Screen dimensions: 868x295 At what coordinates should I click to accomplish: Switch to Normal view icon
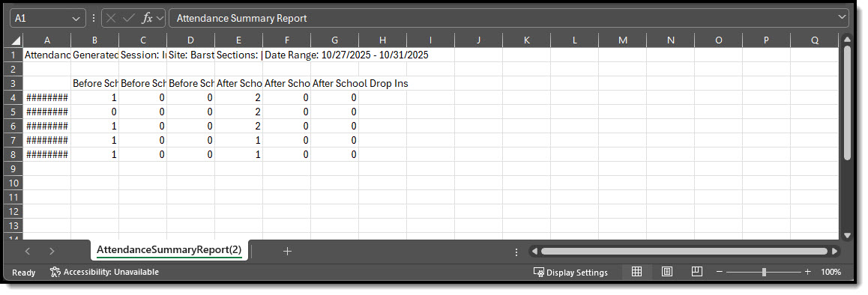(x=636, y=272)
